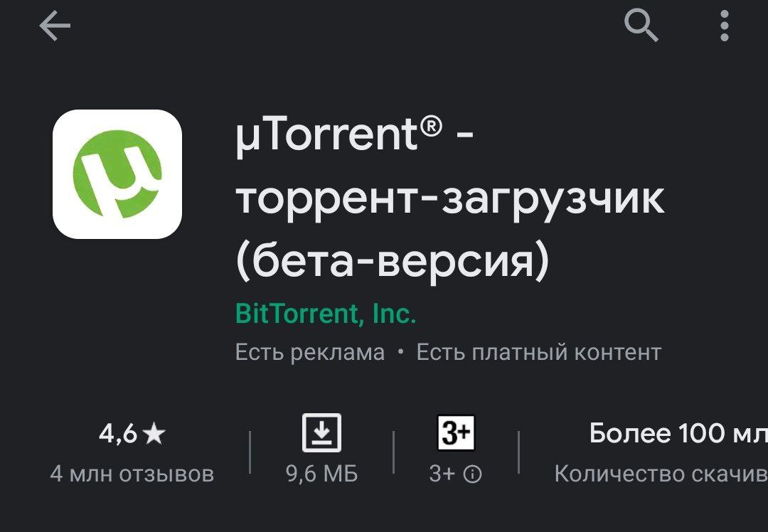Tap the Количество скачиваний label
768x532 pixels.
coord(661,474)
